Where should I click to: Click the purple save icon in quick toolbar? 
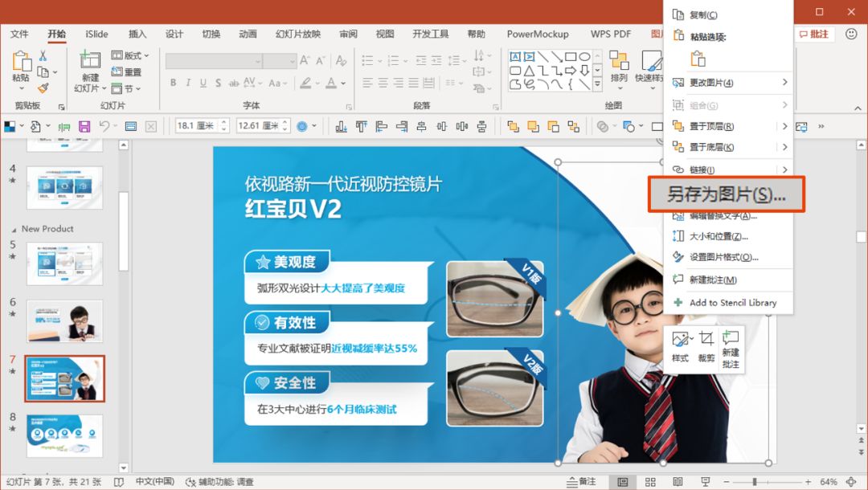click(x=84, y=127)
